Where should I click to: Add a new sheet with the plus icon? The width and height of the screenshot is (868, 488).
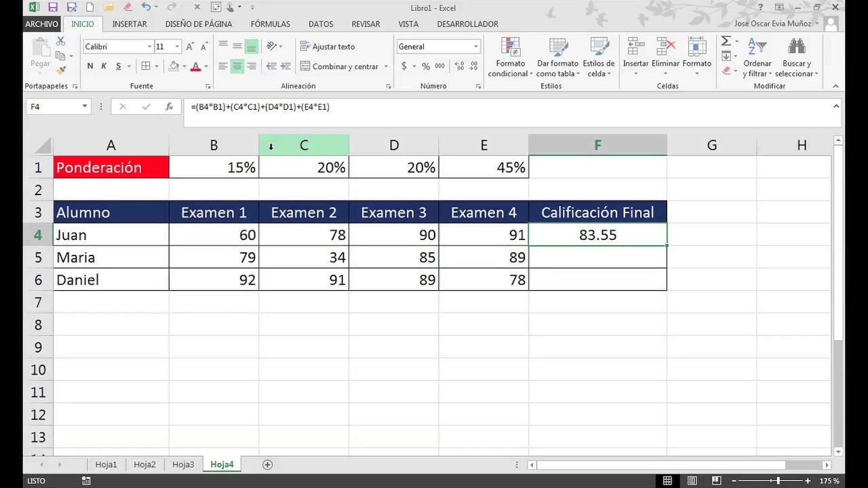[267, 465]
